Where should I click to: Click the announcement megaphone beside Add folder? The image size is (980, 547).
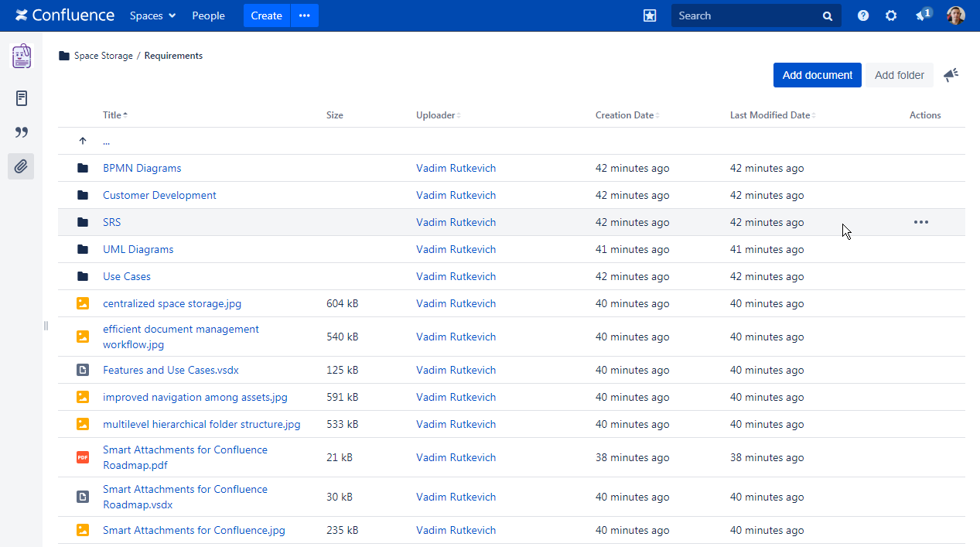pyautogui.click(x=951, y=75)
